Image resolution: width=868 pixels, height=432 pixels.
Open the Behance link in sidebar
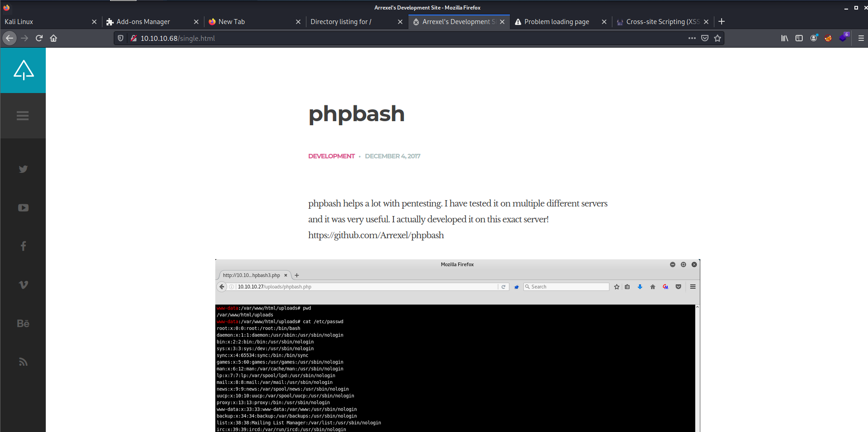tap(23, 323)
